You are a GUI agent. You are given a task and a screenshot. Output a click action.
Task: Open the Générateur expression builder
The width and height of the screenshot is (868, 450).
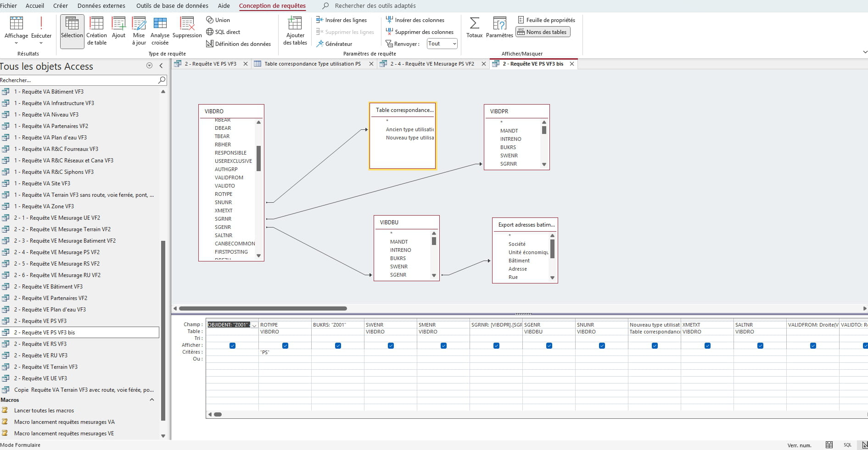(334, 44)
